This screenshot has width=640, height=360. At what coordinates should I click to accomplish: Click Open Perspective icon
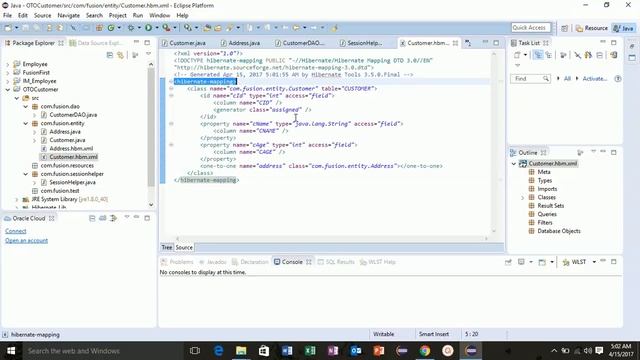click(564, 28)
